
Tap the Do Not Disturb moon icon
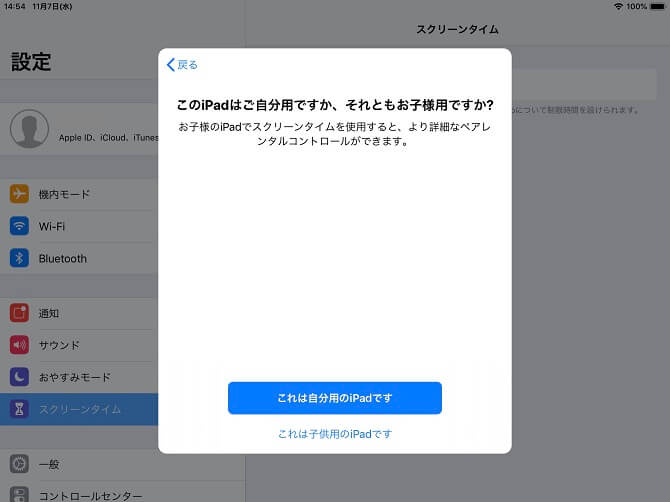click(19, 377)
